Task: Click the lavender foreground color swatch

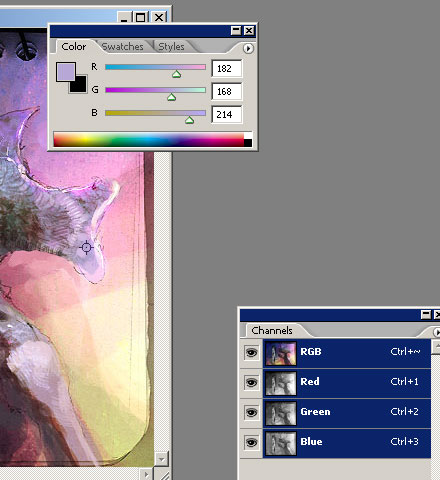Action: 66,72
